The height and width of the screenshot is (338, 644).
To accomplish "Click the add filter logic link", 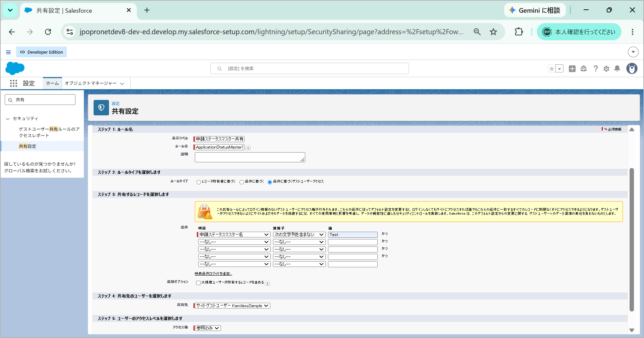I will pyautogui.click(x=213, y=274).
